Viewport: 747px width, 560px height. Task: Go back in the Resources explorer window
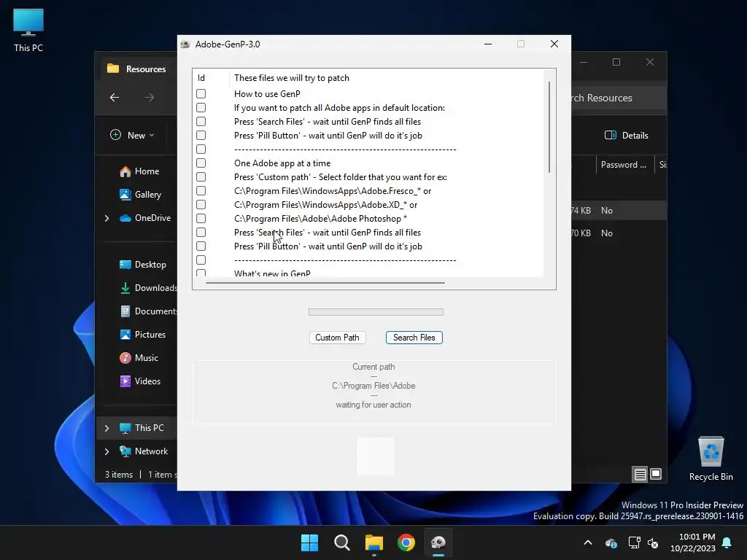[x=115, y=98]
